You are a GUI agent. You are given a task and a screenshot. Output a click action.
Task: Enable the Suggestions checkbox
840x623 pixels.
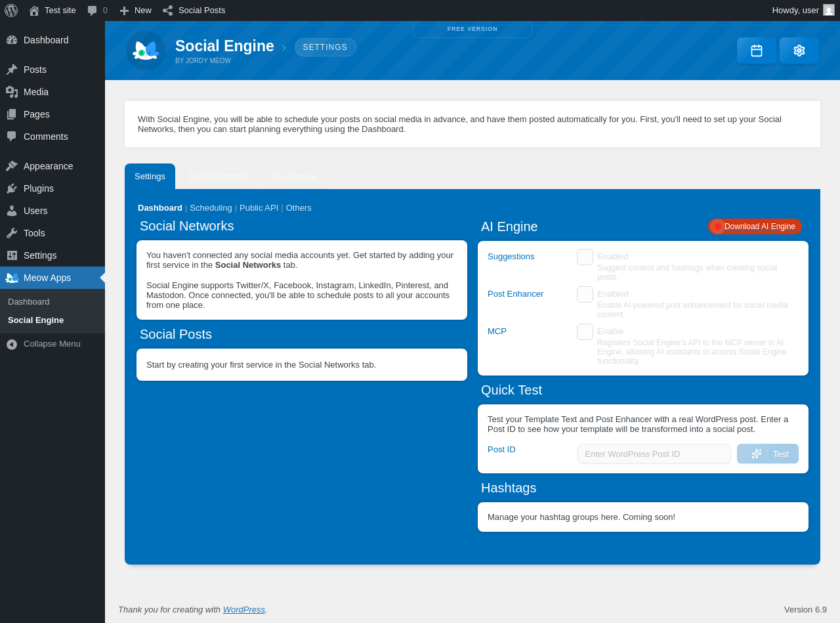585,257
